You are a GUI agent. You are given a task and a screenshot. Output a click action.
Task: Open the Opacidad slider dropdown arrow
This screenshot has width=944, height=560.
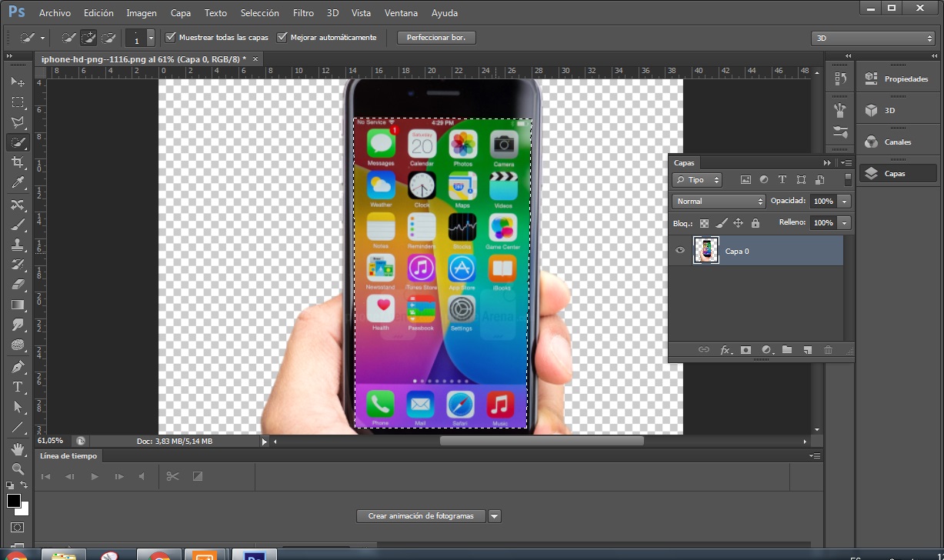[x=845, y=201]
